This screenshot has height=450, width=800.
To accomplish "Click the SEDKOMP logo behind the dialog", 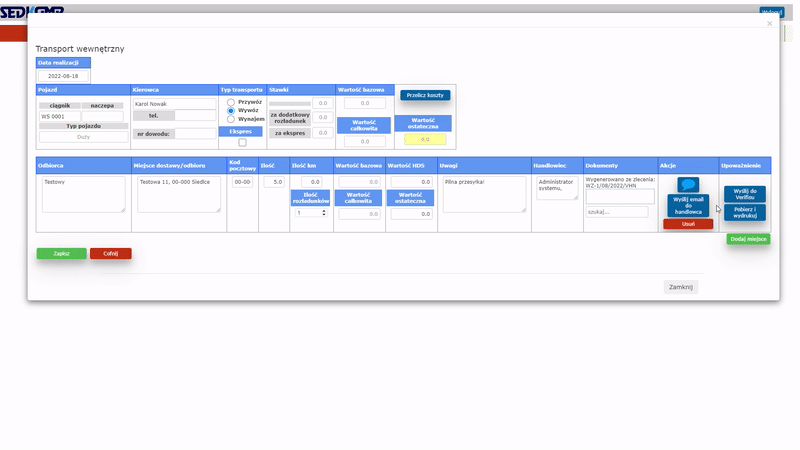I will tap(32, 12).
